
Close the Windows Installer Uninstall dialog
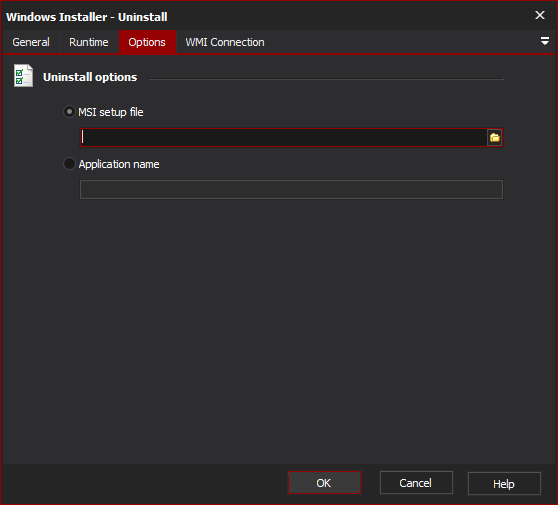click(539, 15)
